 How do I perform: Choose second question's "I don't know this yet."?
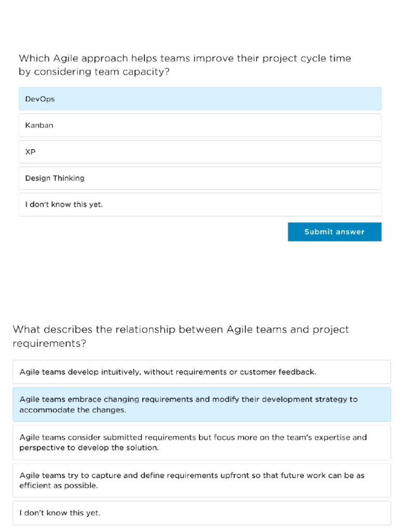(202, 513)
